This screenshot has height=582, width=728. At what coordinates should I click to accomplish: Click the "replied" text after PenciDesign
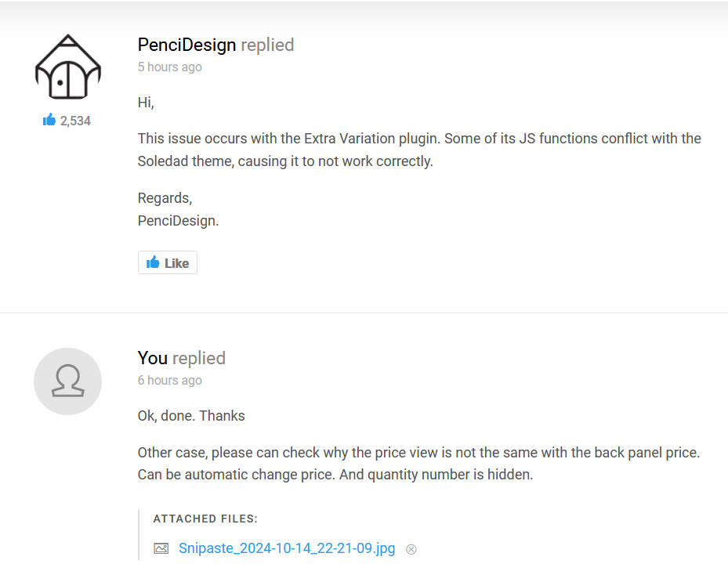(x=267, y=45)
